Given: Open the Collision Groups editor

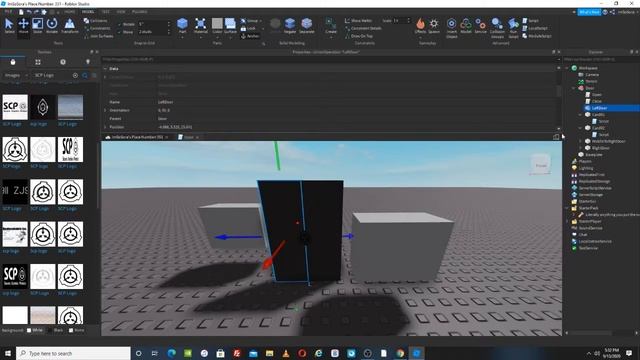Looking at the screenshot, I should [497, 27].
